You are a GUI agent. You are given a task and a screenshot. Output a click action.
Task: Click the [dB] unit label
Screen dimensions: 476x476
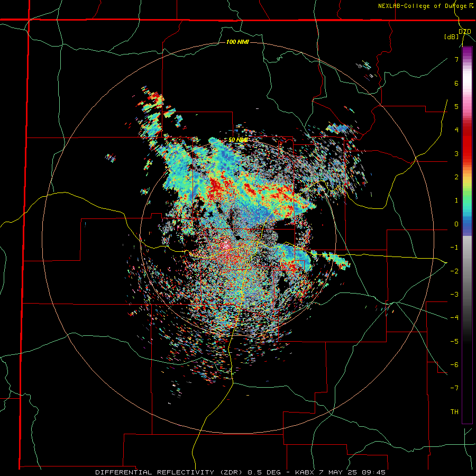click(452, 36)
